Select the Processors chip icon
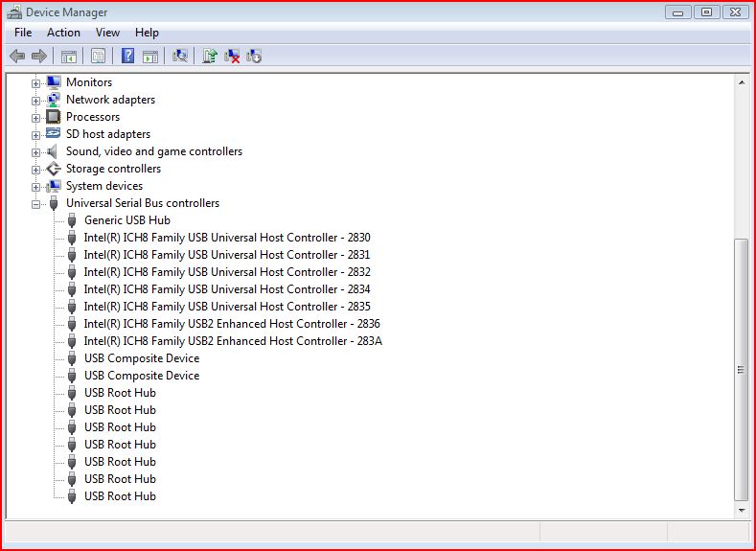Image resolution: width=756 pixels, height=551 pixels. (54, 117)
